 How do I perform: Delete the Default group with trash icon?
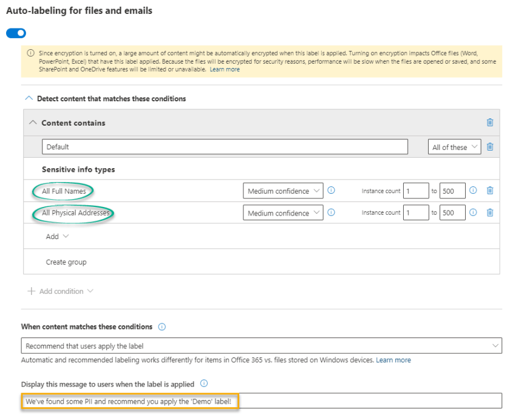click(x=490, y=147)
